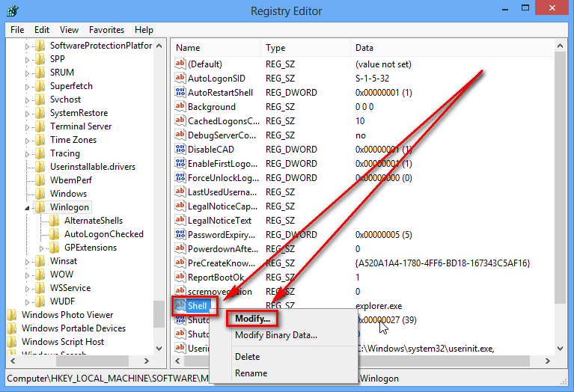
Task: Click the DWORD icon next to PasswordExpiry...
Action: tap(180, 234)
